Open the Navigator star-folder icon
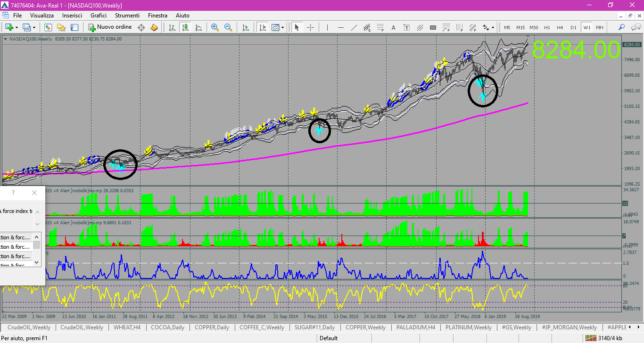 [x=61, y=27]
